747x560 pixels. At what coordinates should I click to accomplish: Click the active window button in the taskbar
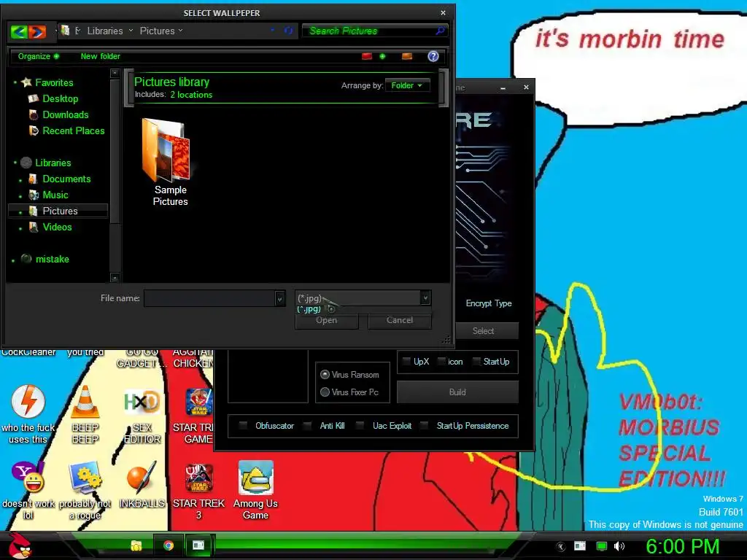click(198, 545)
